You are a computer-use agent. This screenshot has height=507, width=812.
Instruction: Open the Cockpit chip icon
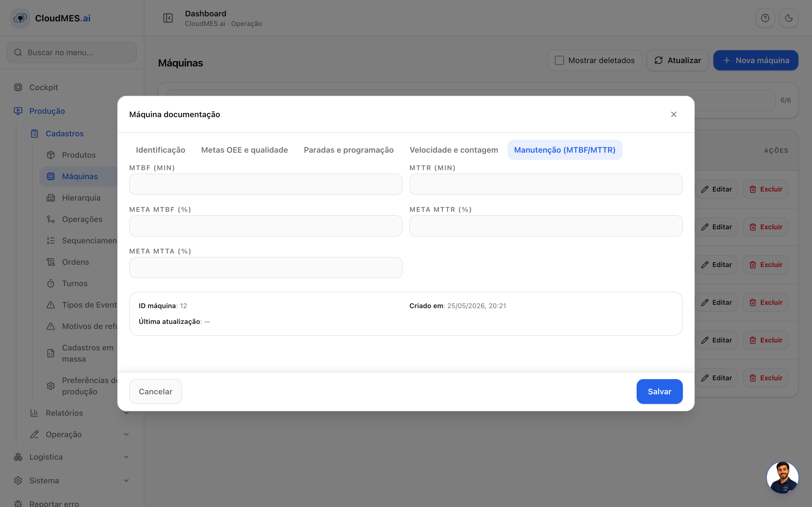tap(18, 87)
